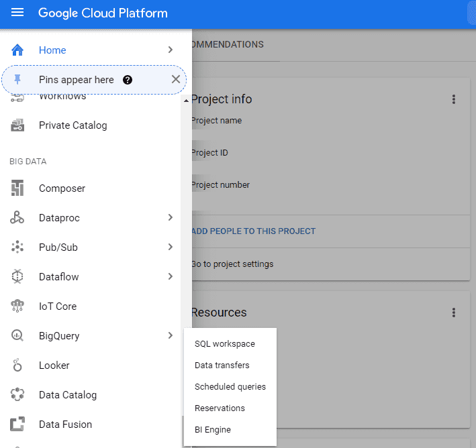Click the Private Catalog icon

coord(17,125)
